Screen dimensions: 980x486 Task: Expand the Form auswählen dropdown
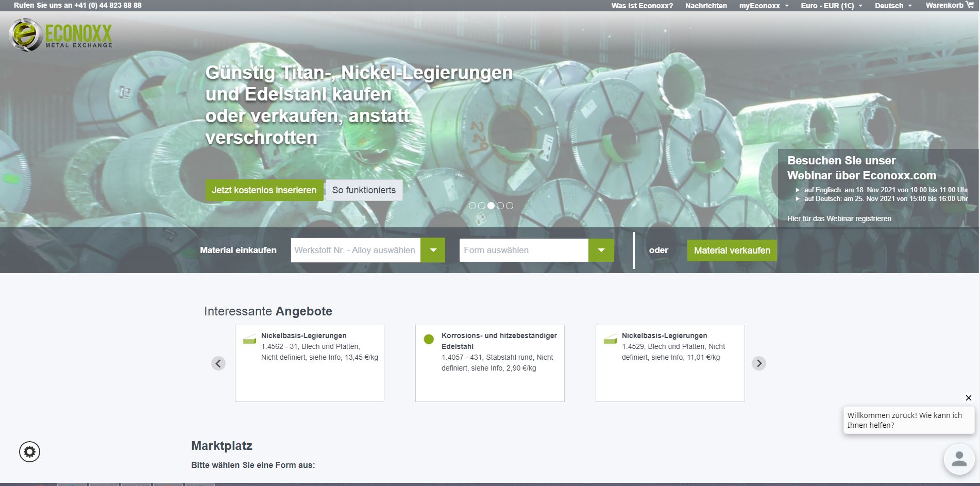pyautogui.click(x=601, y=250)
